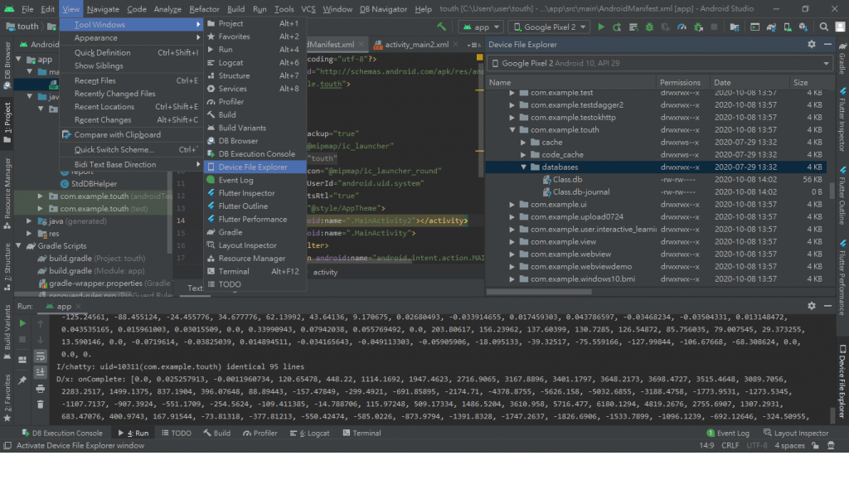The width and height of the screenshot is (849, 504).
Task: Expand the code_cache folder
Action: 524,155
